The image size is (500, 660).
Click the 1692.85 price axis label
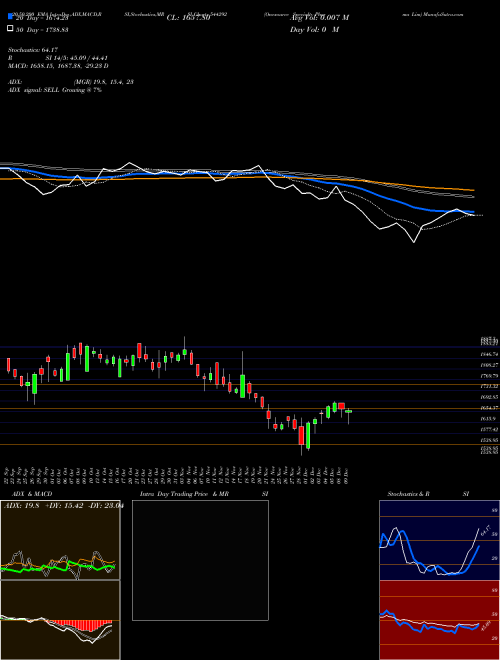(490, 397)
